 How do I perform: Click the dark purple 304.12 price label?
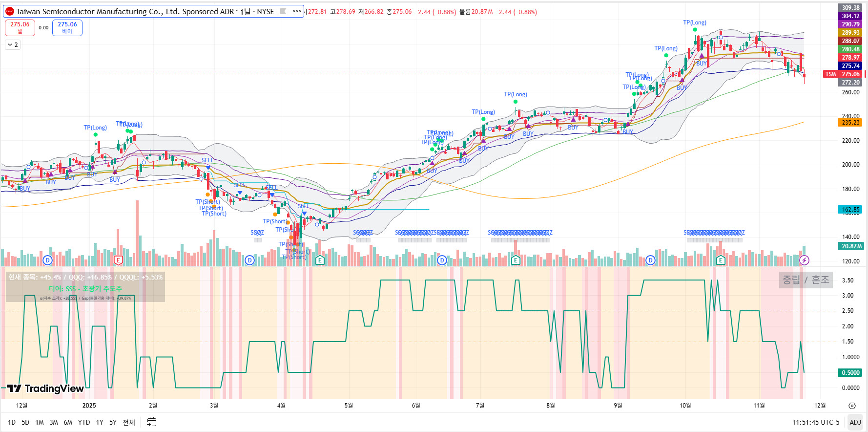(x=850, y=16)
